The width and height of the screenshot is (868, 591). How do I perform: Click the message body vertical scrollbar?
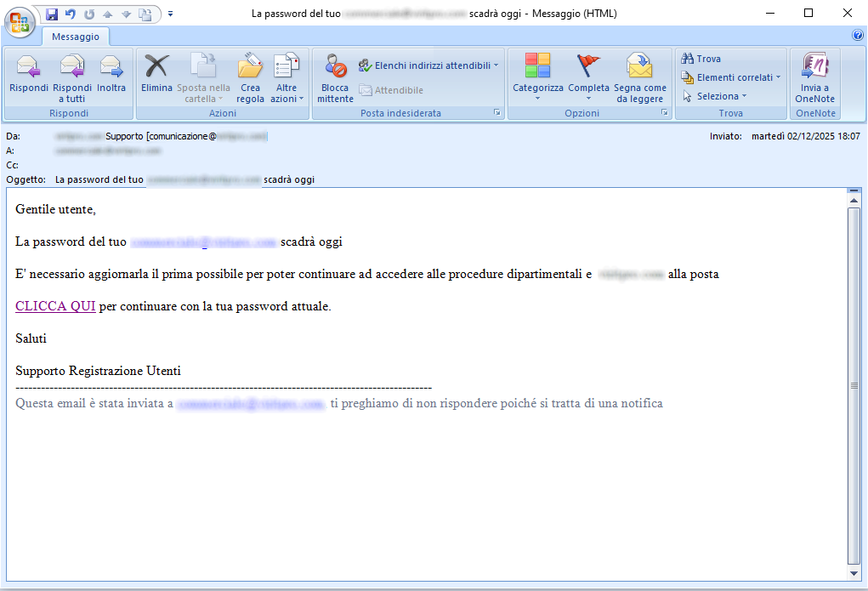coord(854,383)
